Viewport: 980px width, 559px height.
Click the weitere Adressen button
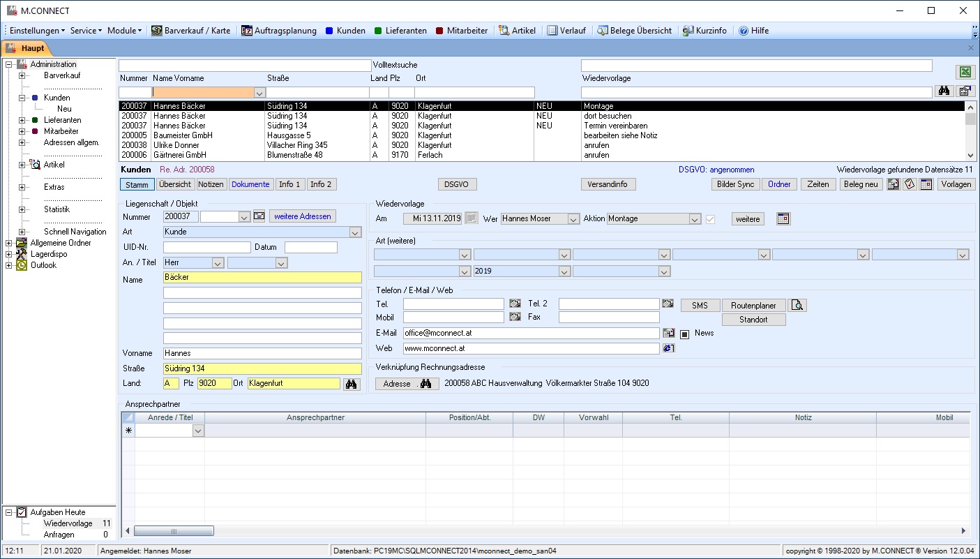[302, 216]
